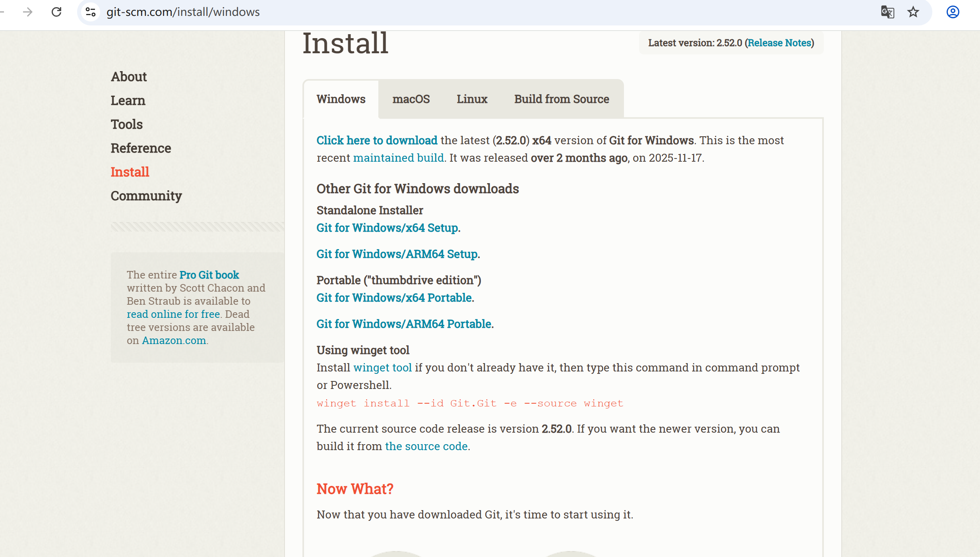Open the Reference sidebar item
The height and width of the screenshot is (557, 980).
point(141,148)
